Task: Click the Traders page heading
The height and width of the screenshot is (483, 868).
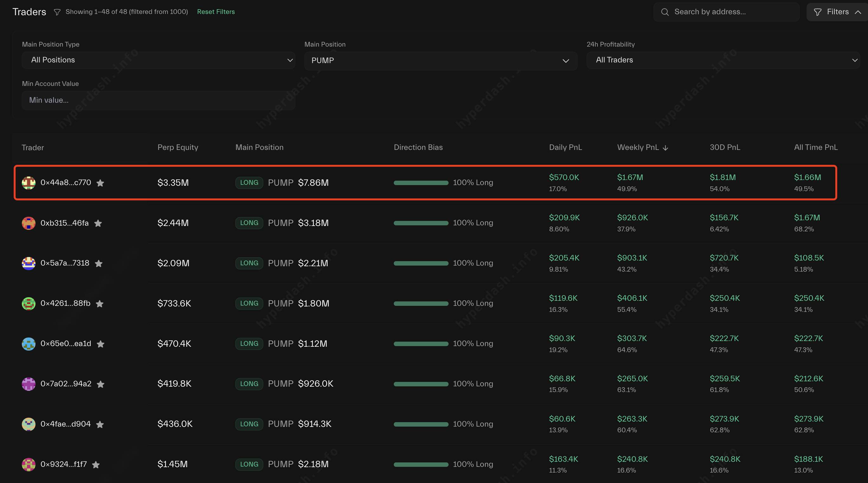Action: point(29,12)
